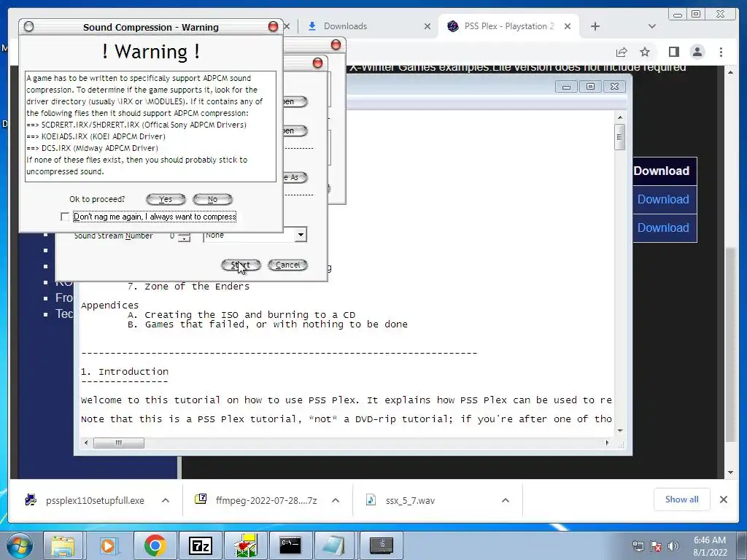Screen dimensions: 747x560
Task: Open Windows Media Player from taskbar
Action: tap(108, 545)
